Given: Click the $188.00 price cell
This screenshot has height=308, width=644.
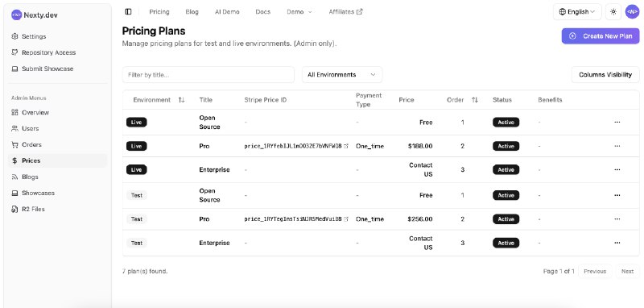Looking at the screenshot, I should (420, 146).
